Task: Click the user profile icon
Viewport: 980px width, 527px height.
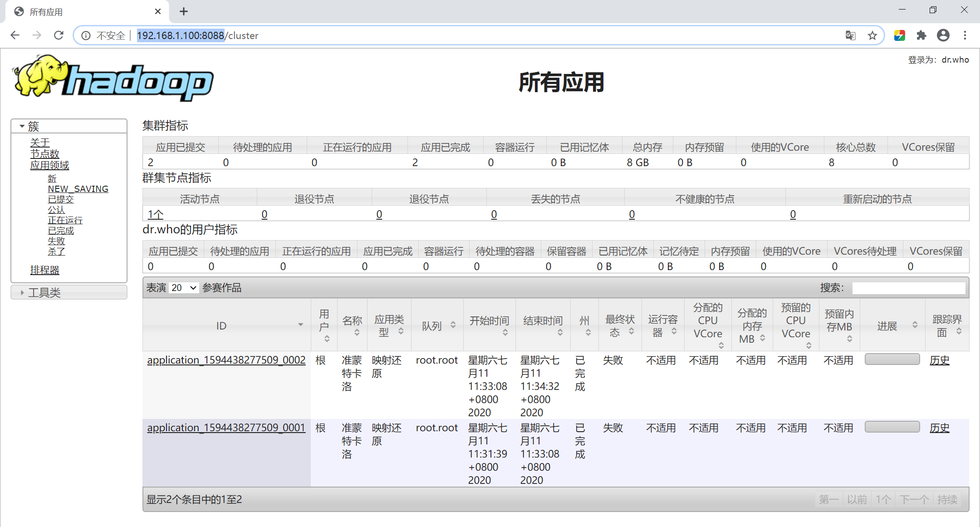Action: click(x=943, y=35)
